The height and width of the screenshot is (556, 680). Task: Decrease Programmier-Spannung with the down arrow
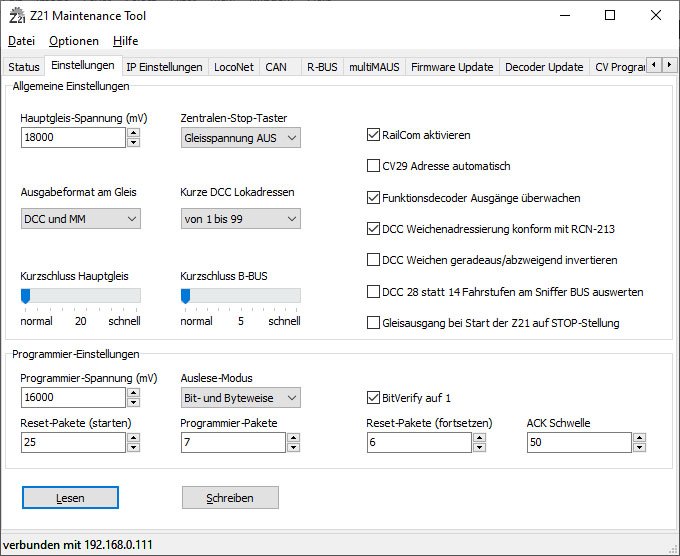click(x=134, y=402)
